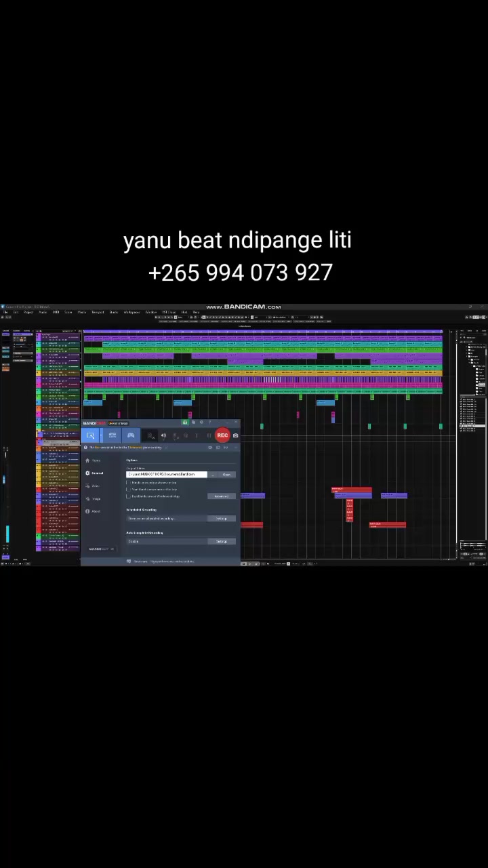The width and height of the screenshot is (488, 868).
Task: Open the Hub menu in Cubase
Action: (x=184, y=312)
